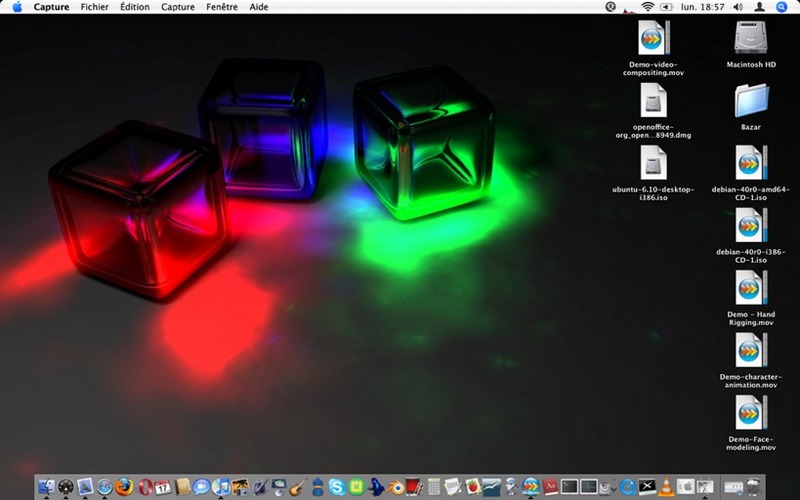Open the Wi-Fi status menu
The height and width of the screenshot is (500, 800).
pyautogui.click(x=647, y=7)
